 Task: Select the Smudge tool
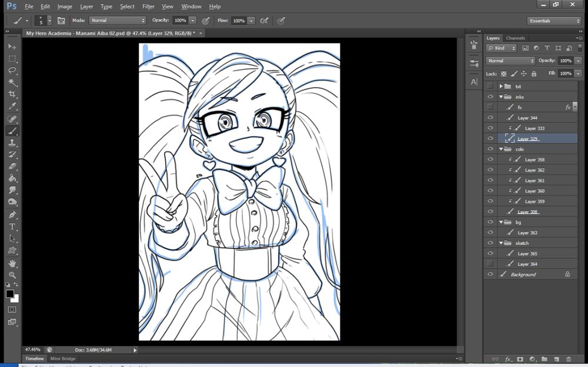12,190
